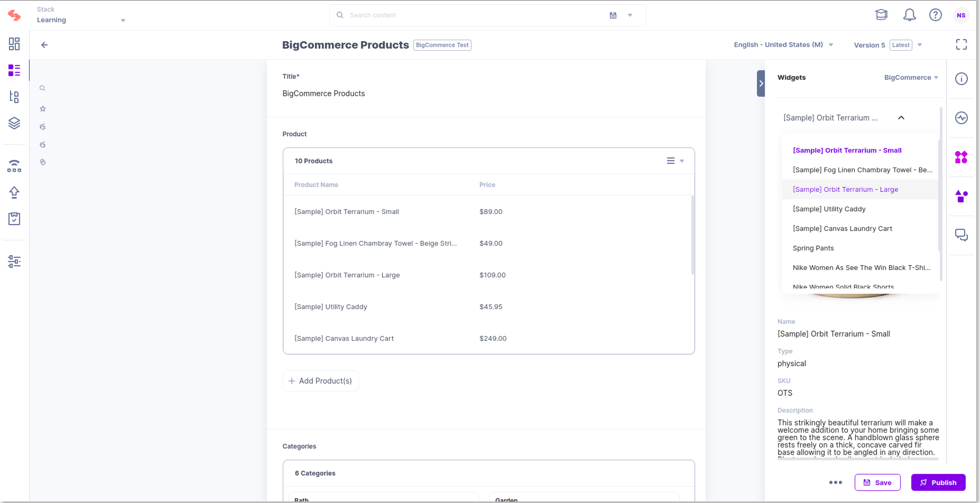Select Spring Pants option in list

pos(813,248)
